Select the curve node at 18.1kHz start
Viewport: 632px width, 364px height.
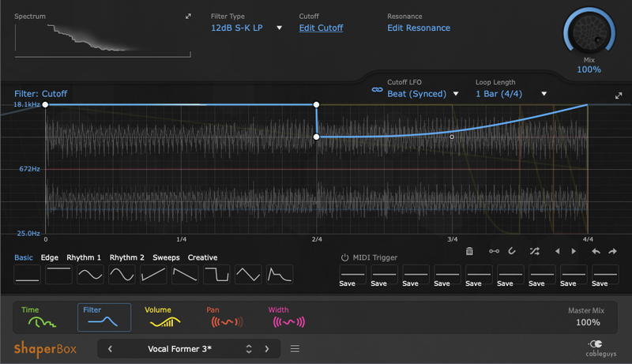(x=46, y=105)
